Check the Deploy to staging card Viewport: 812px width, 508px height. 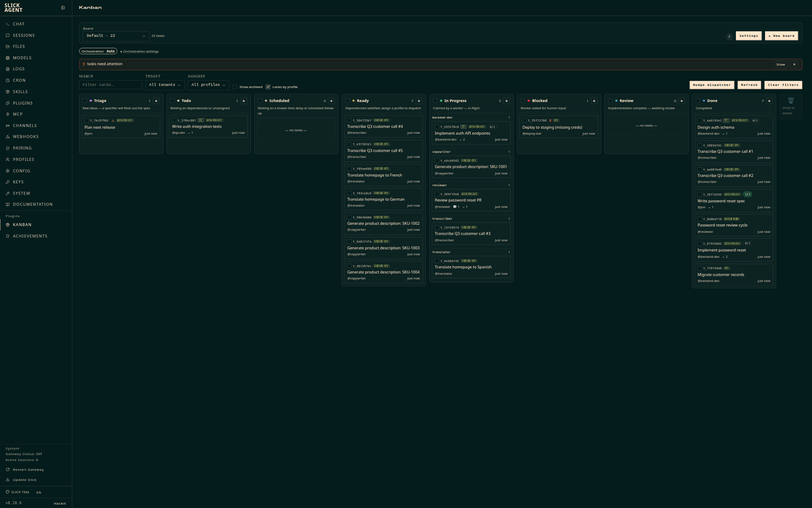pyautogui.click(x=524, y=121)
